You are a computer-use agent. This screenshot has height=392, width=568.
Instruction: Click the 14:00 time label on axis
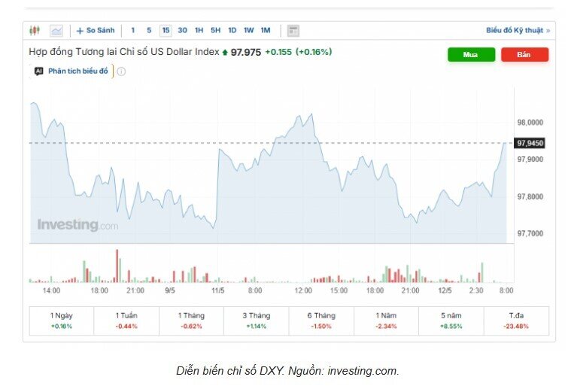point(51,290)
